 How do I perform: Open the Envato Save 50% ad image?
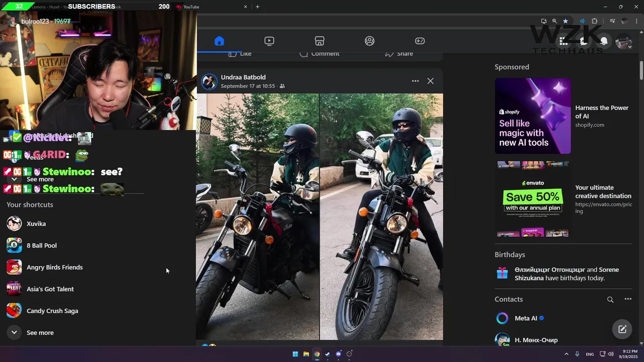tap(533, 199)
